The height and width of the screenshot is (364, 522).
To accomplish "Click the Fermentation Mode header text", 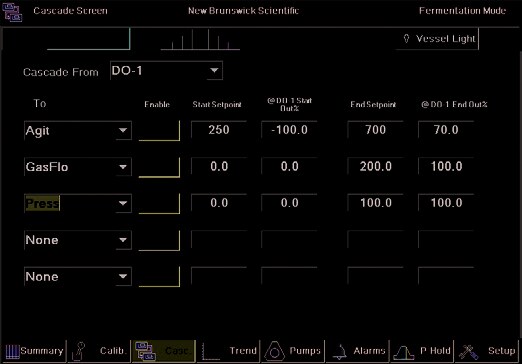I will (x=462, y=11).
